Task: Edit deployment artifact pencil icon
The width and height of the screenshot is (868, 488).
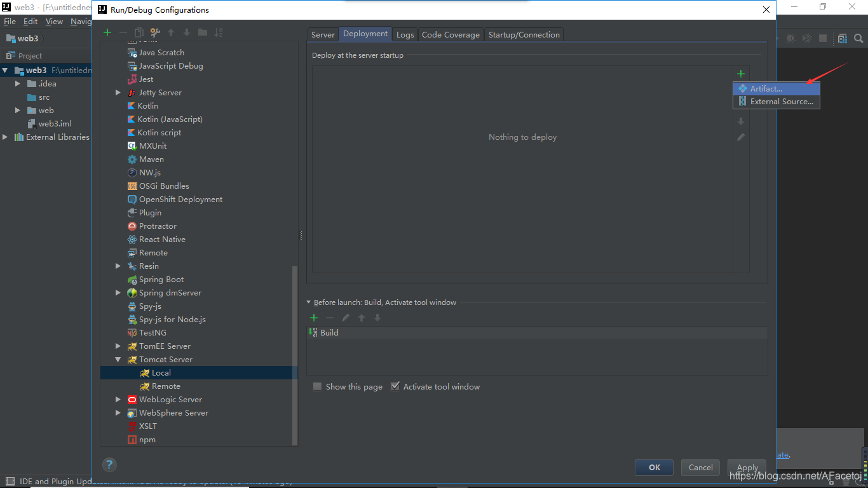Action: point(741,137)
